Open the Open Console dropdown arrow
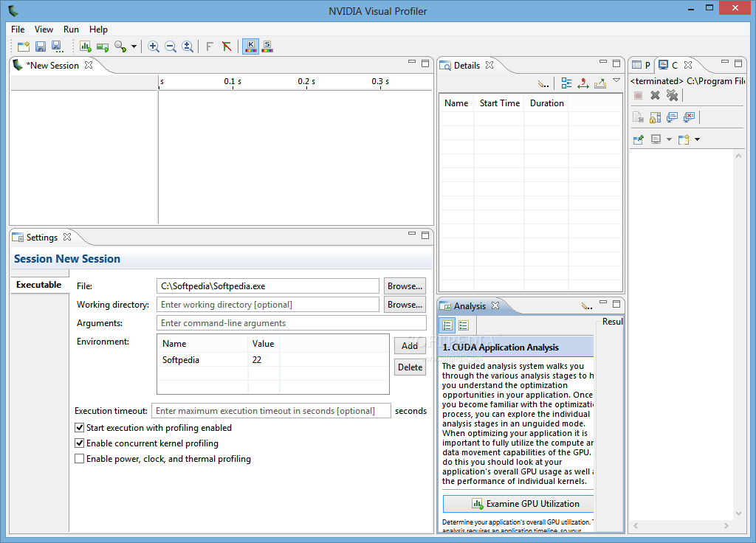This screenshot has height=543, width=756. [x=697, y=139]
